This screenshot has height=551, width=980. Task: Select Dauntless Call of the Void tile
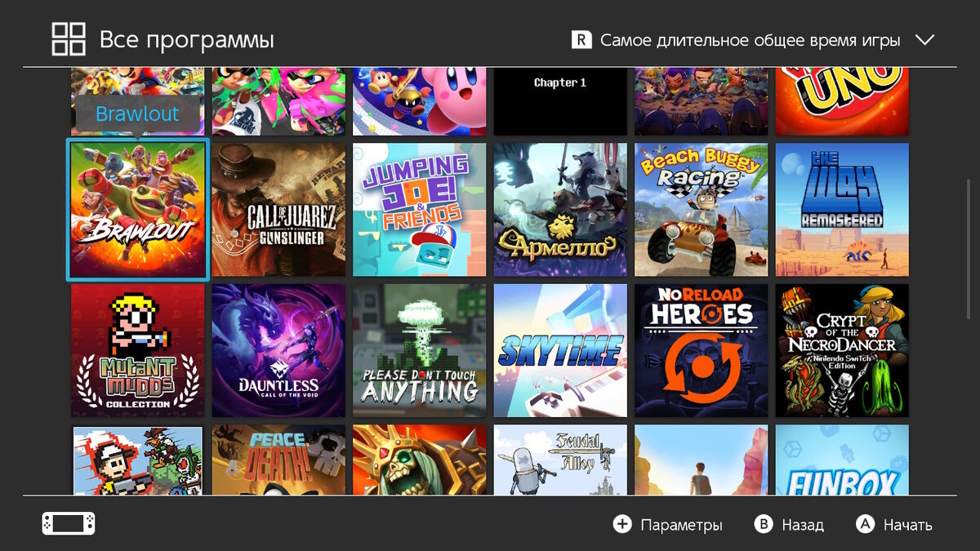click(278, 350)
